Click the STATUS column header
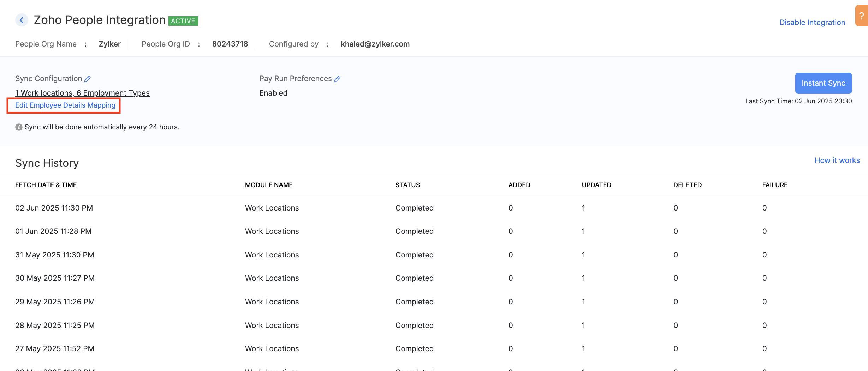This screenshot has height=371, width=868. pos(408,185)
